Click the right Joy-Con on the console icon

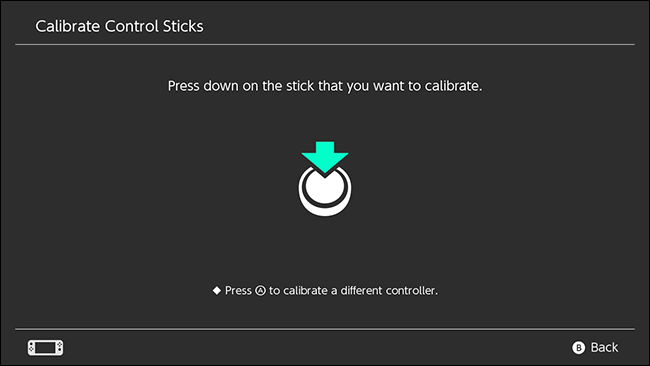pyautogui.click(x=60, y=347)
